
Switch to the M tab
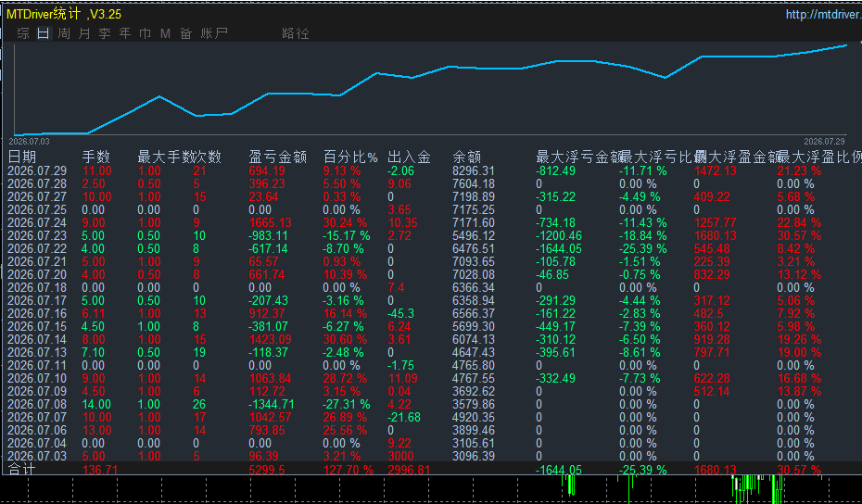point(166,33)
